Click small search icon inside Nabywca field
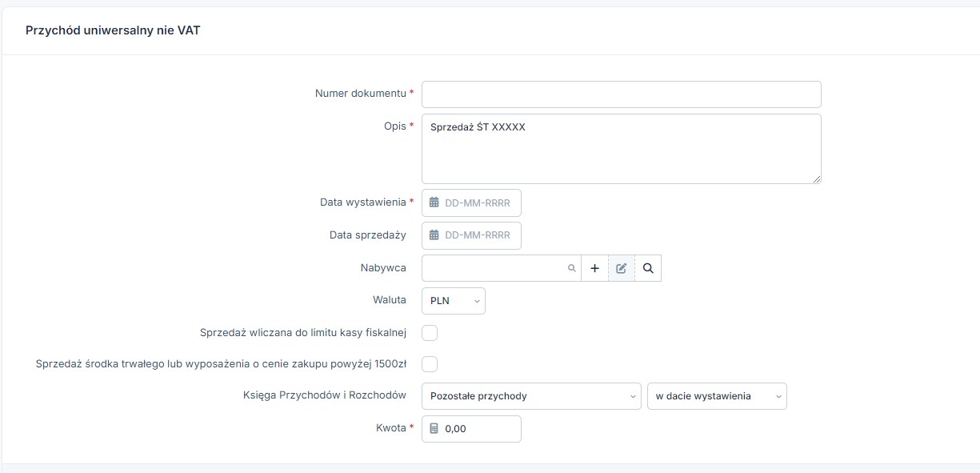 [x=571, y=269]
